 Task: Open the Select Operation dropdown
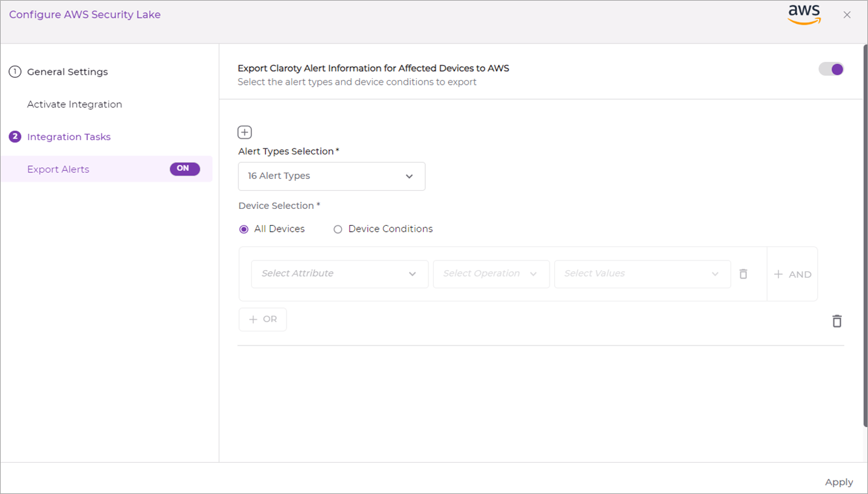pos(491,274)
